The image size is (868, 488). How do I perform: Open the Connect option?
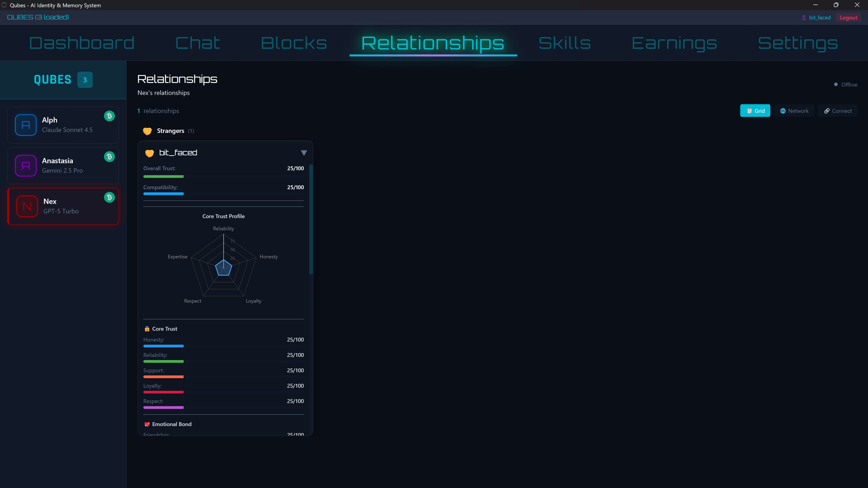click(x=837, y=111)
